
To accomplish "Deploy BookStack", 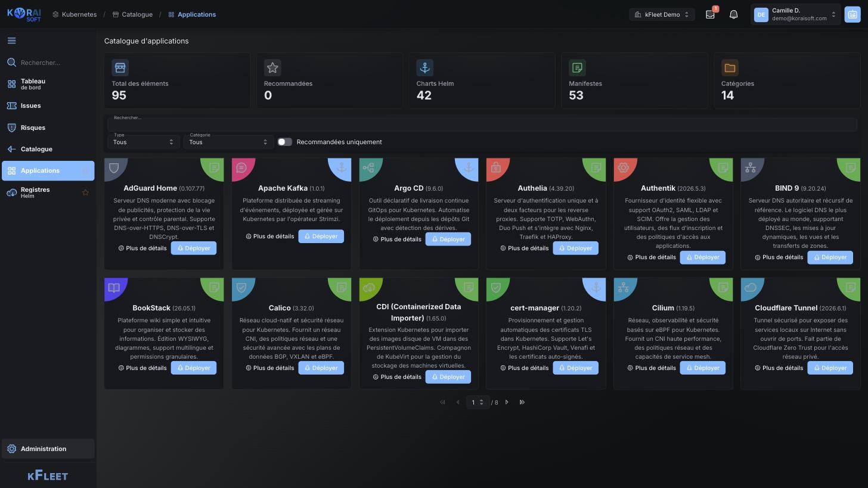I will (x=194, y=368).
